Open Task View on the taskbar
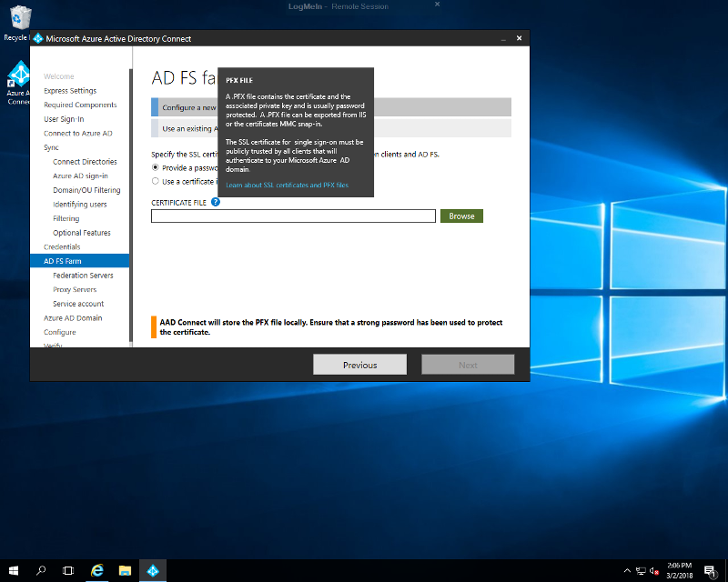The image size is (728, 582). pyautogui.click(x=68, y=570)
